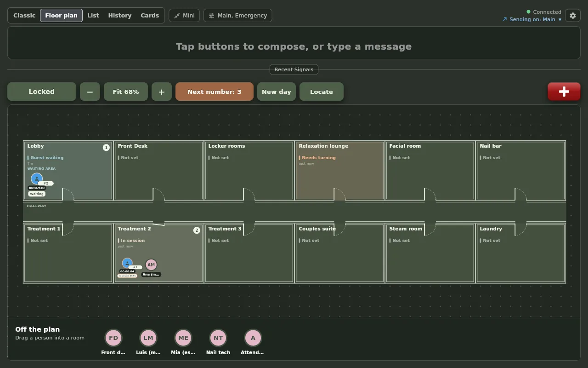This screenshot has width=588, height=368.
Task: Toggle Mini view mode
Action: (184, 16)
